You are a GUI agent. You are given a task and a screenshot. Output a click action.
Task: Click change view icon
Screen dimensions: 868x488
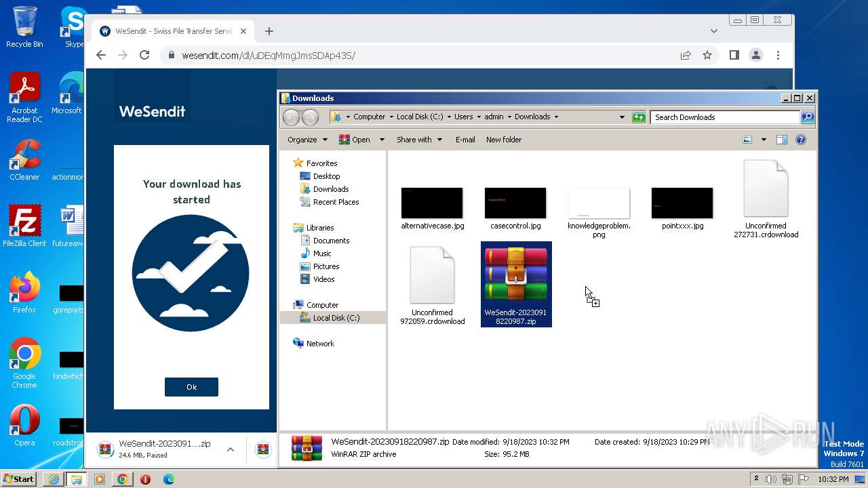pyautogui.click(x=747, y=140)
